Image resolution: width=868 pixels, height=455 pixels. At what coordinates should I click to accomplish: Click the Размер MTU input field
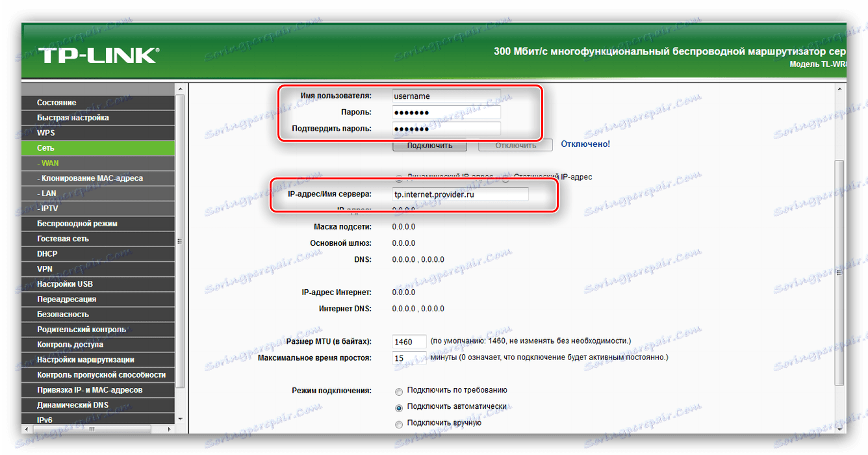click(x=409, y=341)
